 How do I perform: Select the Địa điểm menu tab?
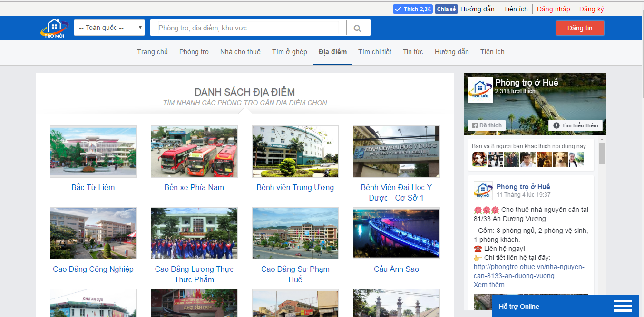(x=333, y=52)
